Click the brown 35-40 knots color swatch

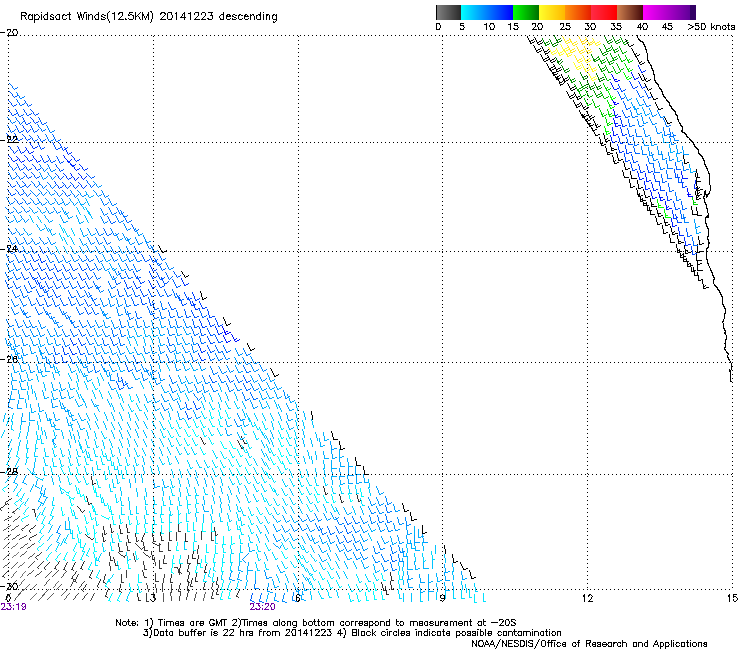click(630, 12)
